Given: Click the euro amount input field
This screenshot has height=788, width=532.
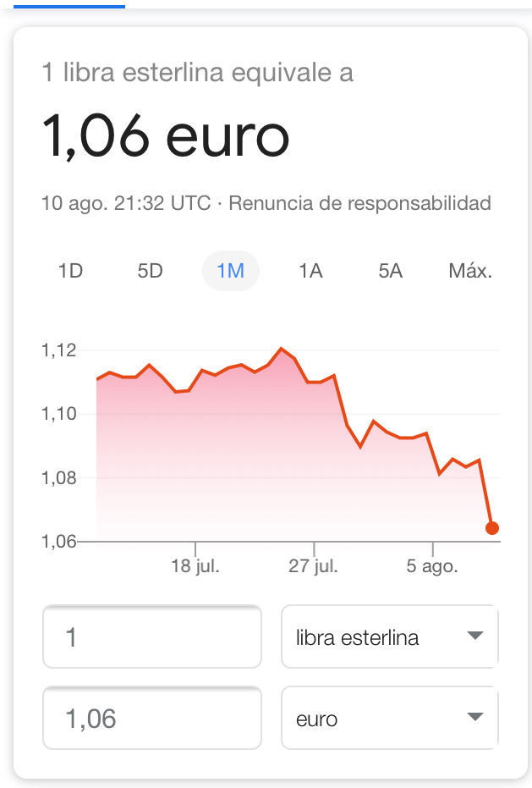Looking at the screenshot, I should pos(152,719).
